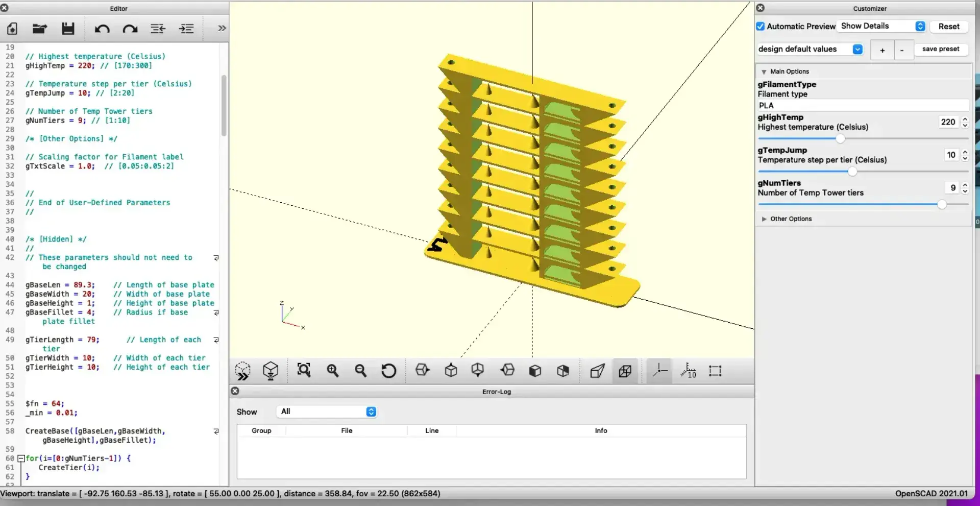Switch to the Bottom view
This screenshot has height=506, width=980.
tap(478, 370)
